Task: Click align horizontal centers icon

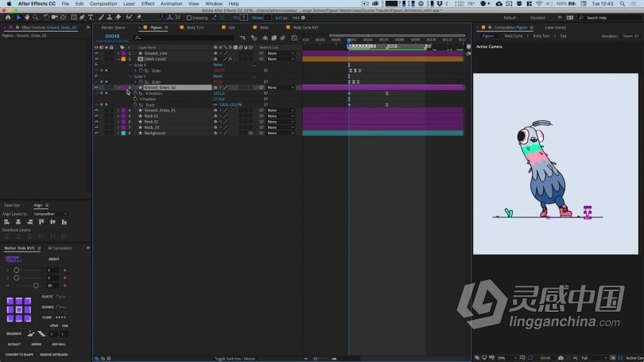Action: [18, 222]
